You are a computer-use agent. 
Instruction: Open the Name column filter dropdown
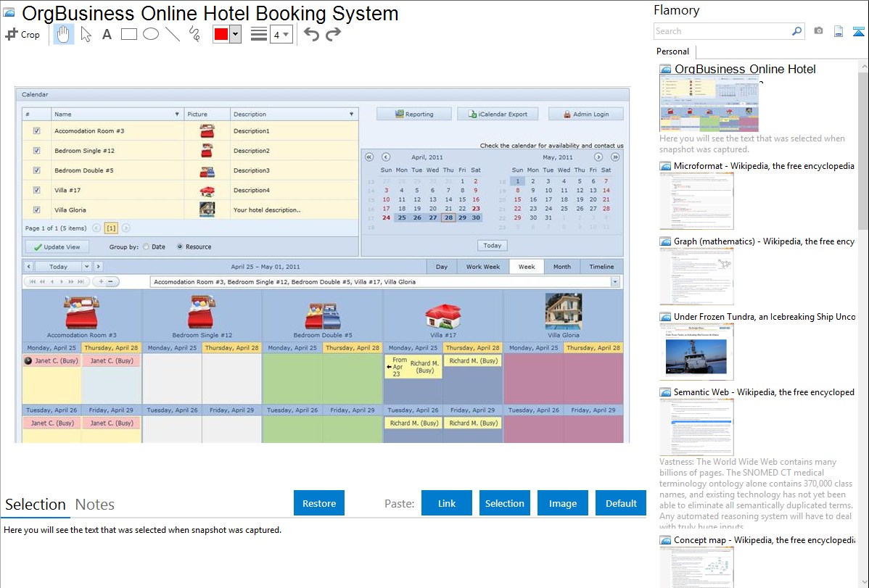pyautogui.click(x=177, y=114)
